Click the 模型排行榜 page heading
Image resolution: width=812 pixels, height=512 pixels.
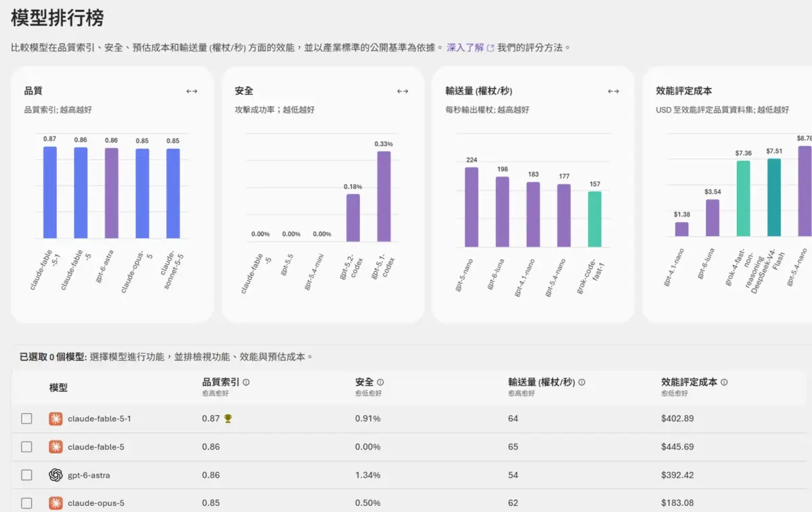[x=58, y=18]
